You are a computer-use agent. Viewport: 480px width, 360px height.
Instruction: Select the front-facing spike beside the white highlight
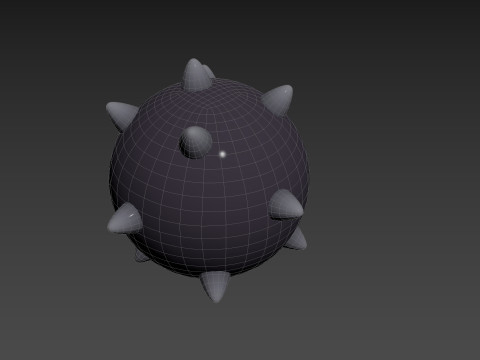point(196,142)
